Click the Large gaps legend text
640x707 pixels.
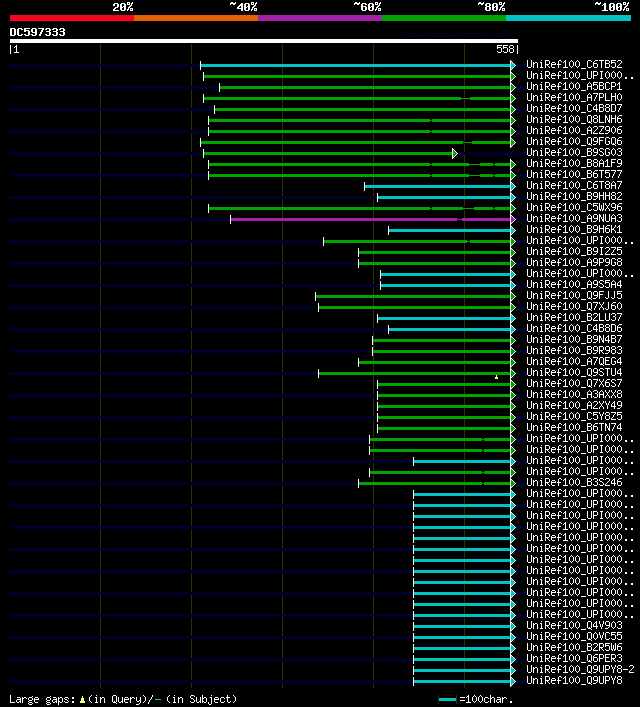coord(42,699)
